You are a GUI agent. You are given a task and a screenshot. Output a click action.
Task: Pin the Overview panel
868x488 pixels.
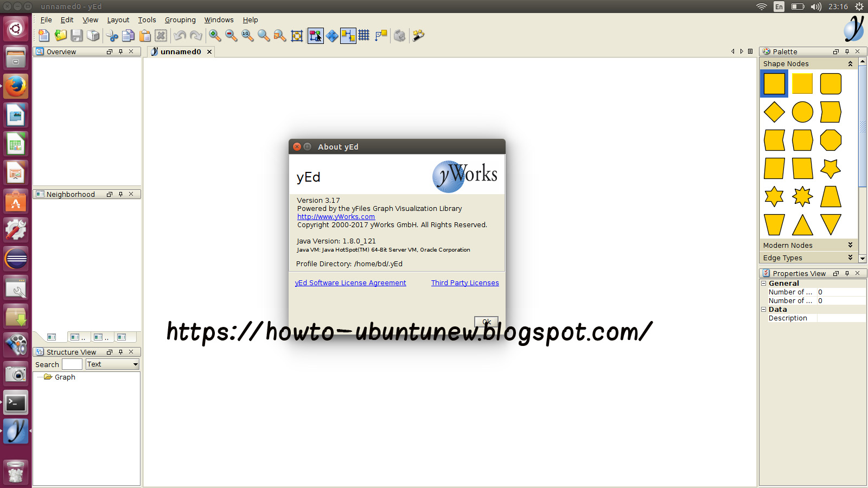click(120, 52)
